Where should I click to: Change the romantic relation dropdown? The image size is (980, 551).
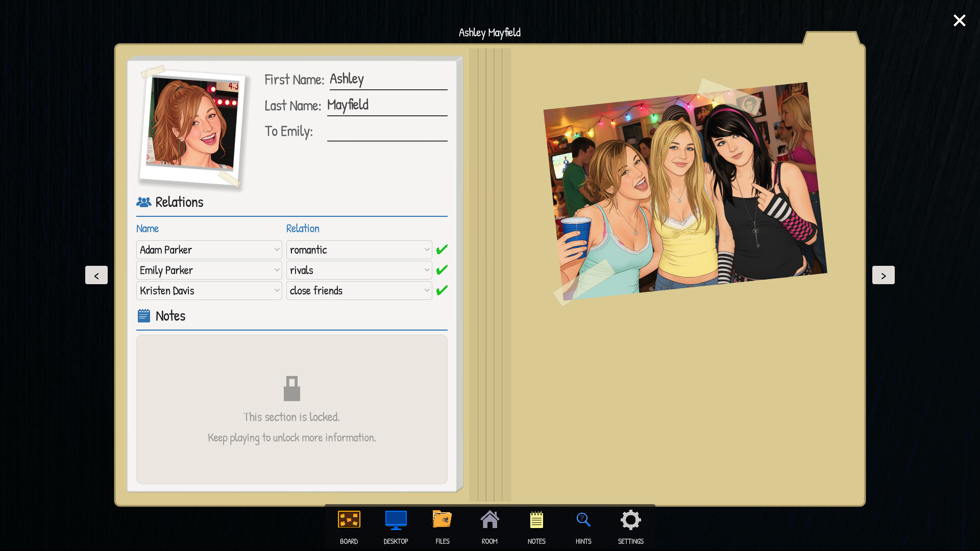[x=359, y=250]
